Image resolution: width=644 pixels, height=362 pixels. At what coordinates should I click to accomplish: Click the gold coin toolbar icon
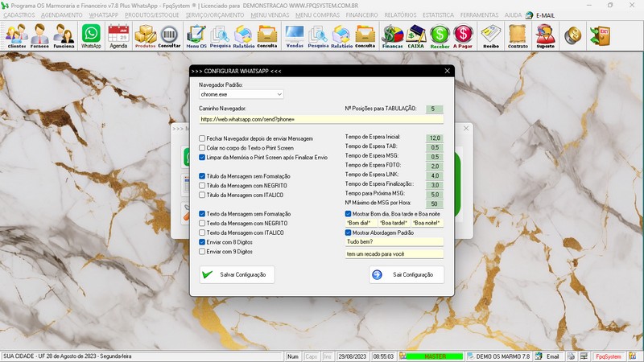[572, 35]
